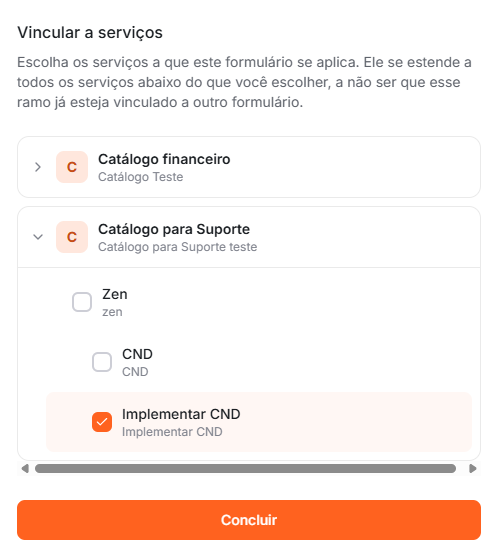Collapse the Catálogo para Suporte chevron

38,237
